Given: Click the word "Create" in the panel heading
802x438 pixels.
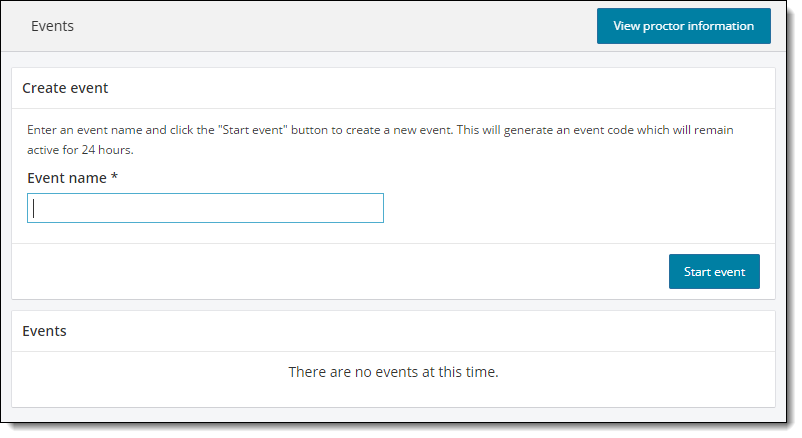Looking at the screenshot, I should 45,88.
